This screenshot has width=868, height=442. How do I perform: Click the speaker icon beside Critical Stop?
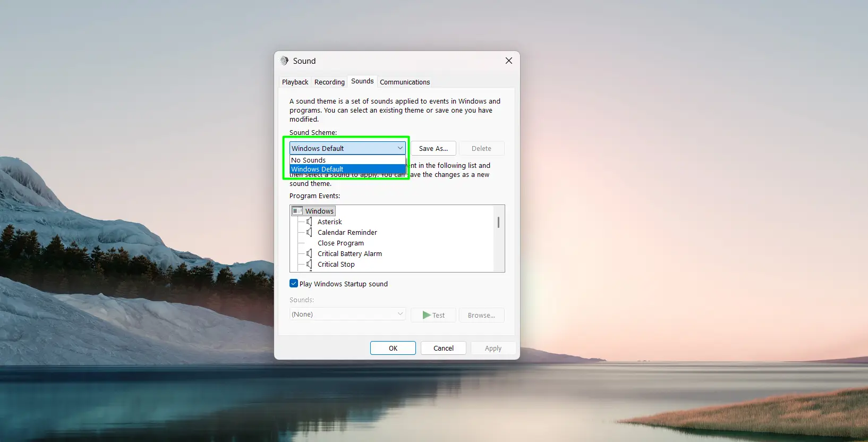coord(309,264)
